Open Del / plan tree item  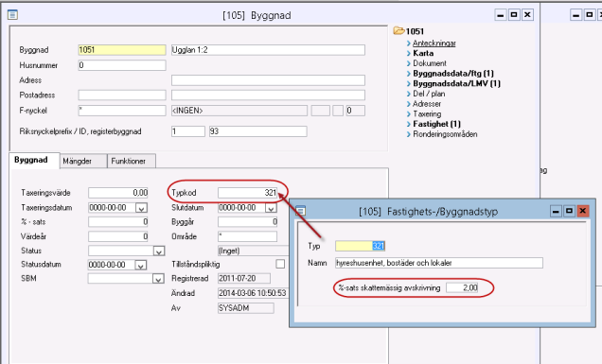click(x=429, y=94)
